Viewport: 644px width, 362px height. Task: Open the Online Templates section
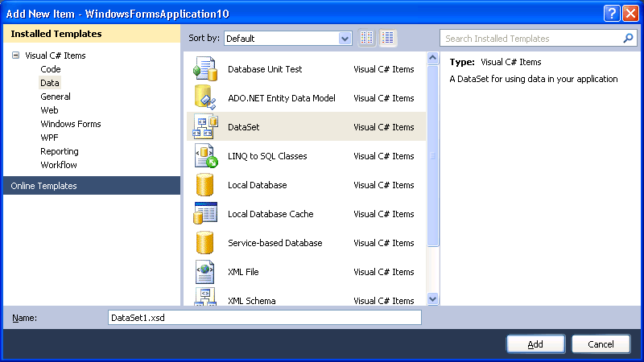[44, 186]
